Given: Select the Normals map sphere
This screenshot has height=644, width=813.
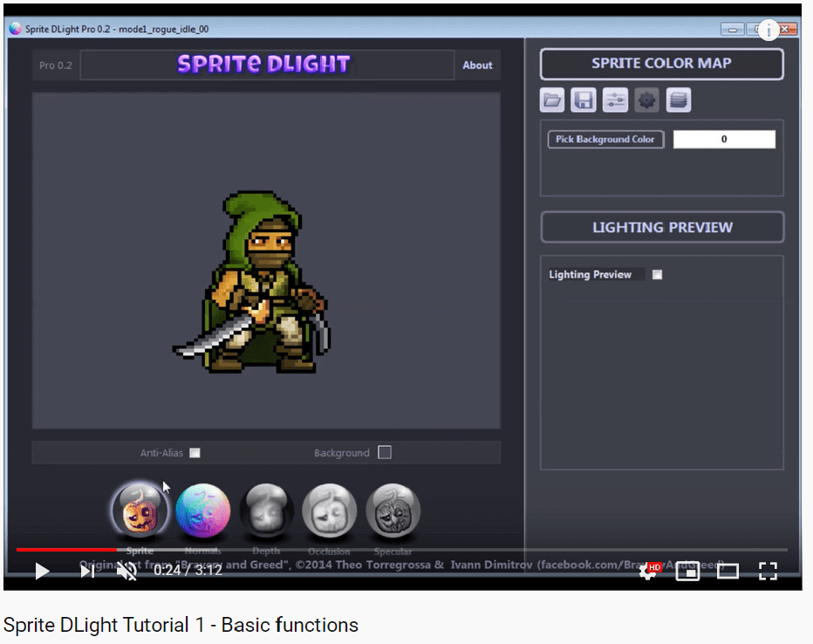Looking at the screenshot, I should (203, 510).
